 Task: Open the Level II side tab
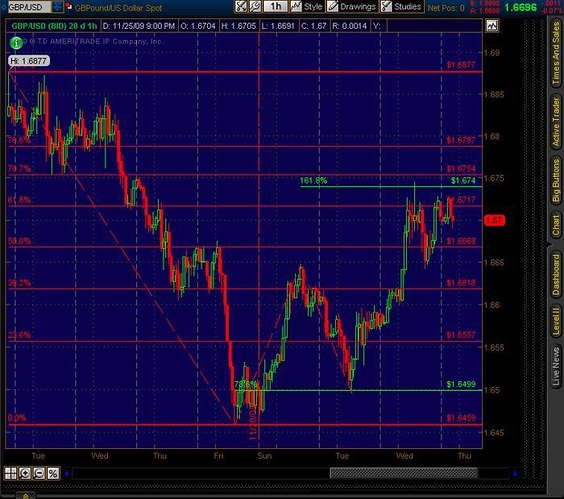(556, 322)
